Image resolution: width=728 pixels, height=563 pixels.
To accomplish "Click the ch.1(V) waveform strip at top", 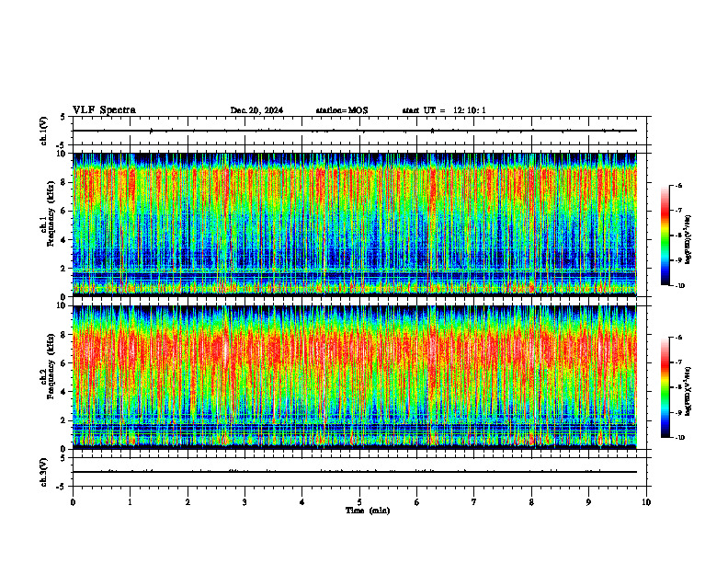I will click(361, 131).
